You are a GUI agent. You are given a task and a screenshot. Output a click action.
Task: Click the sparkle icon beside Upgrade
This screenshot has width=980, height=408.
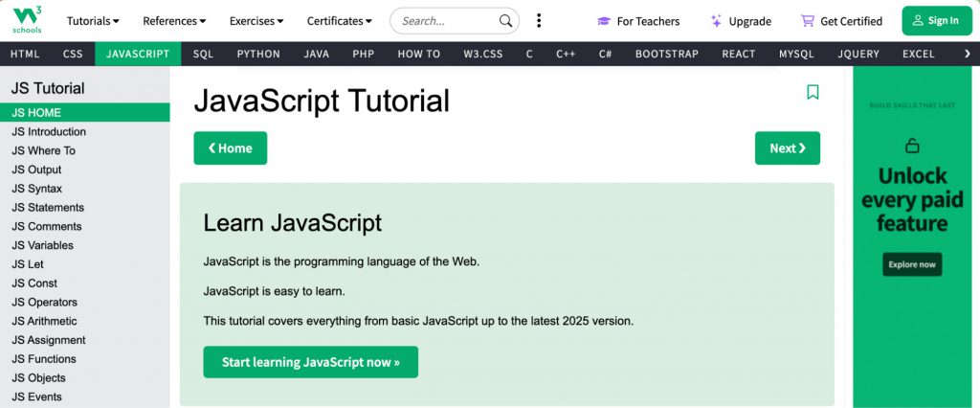point(716,21)
